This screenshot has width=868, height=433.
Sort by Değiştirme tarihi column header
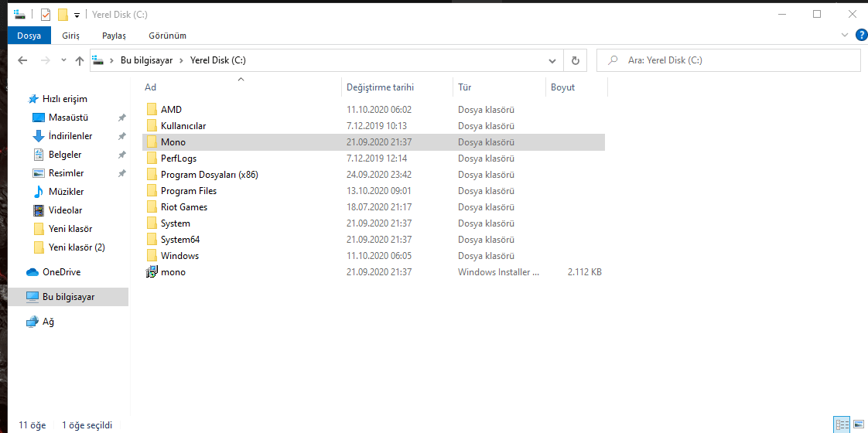click(380, 87)
